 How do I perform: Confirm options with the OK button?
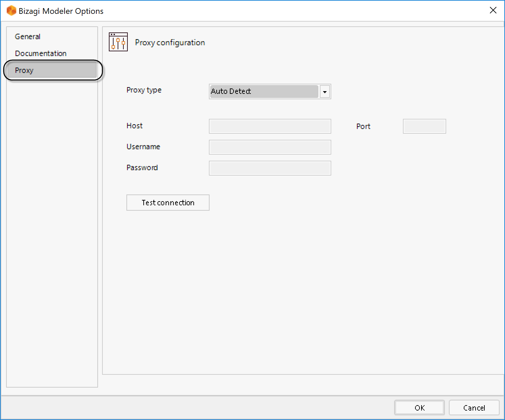pyautogui.click(x=419, y=408)
